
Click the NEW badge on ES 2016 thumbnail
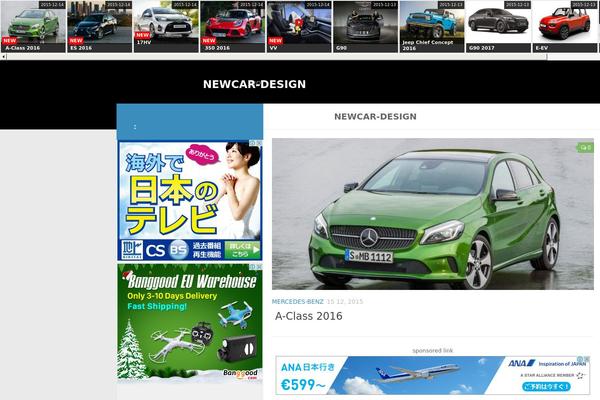click(76, 41)
